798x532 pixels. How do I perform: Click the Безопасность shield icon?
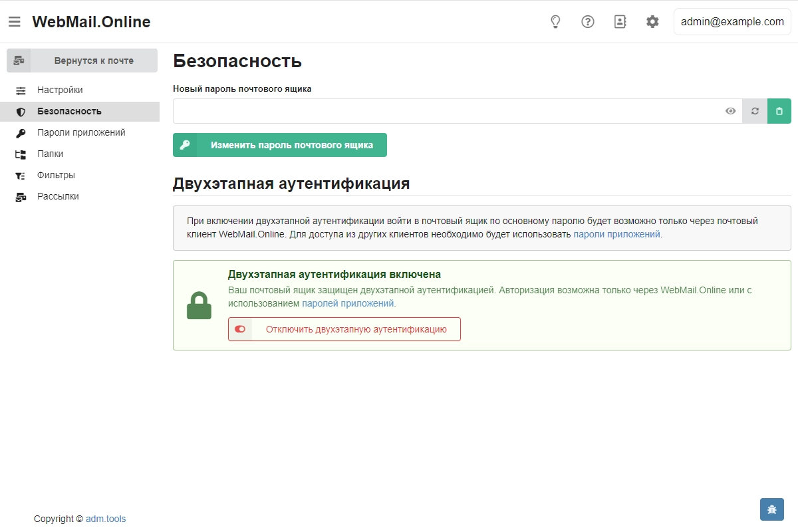(21, 112)
